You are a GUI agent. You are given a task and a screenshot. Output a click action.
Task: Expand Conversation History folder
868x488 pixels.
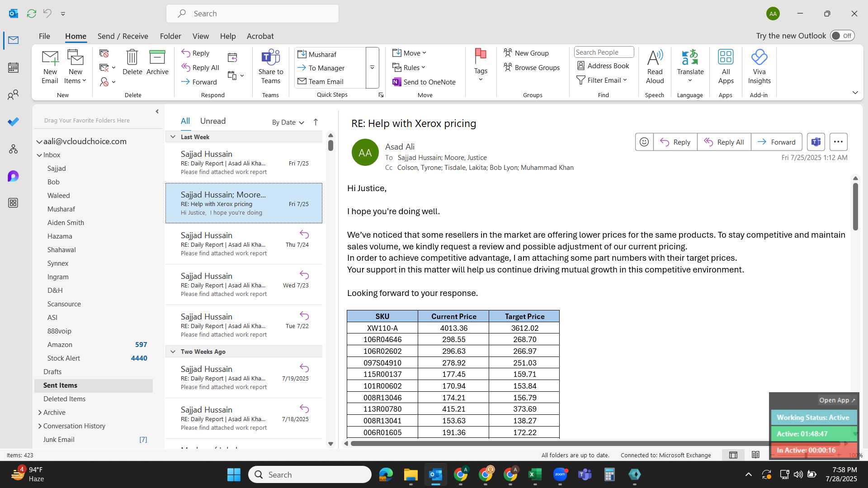[x=40, y=426]
